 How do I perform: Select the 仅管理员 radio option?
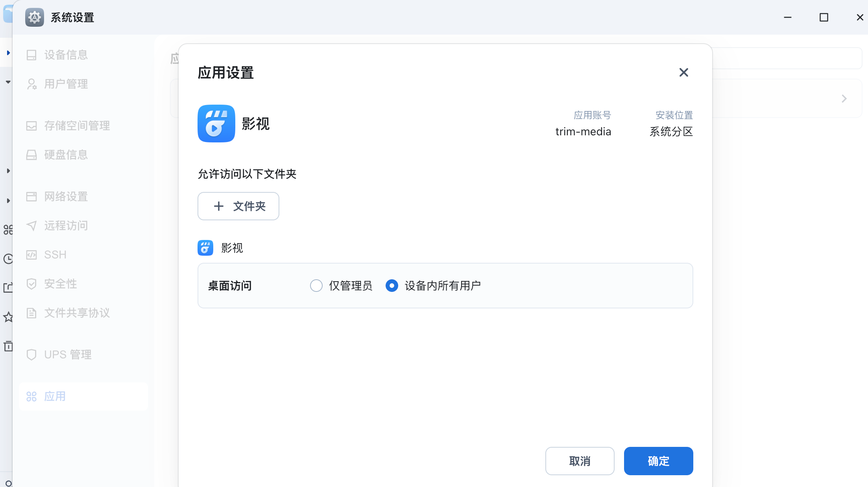[x=316, y=286]
